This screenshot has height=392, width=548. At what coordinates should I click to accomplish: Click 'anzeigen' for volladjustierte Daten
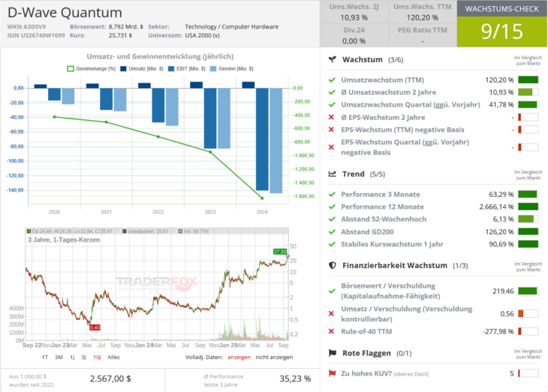(x=239, y=357)
